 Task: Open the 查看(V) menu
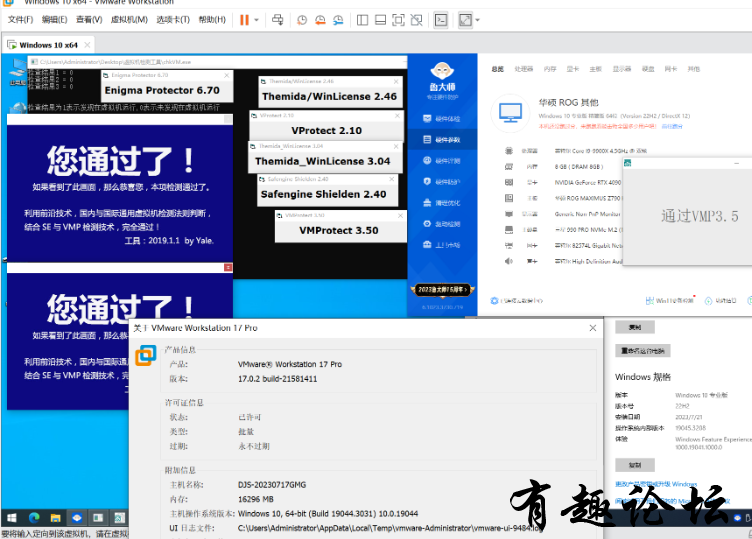(89, 20)
